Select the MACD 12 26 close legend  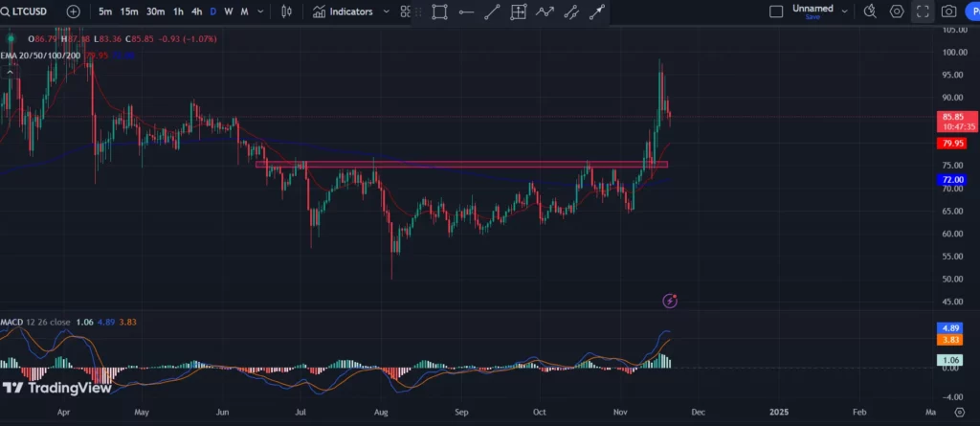(x=35, y=323)
